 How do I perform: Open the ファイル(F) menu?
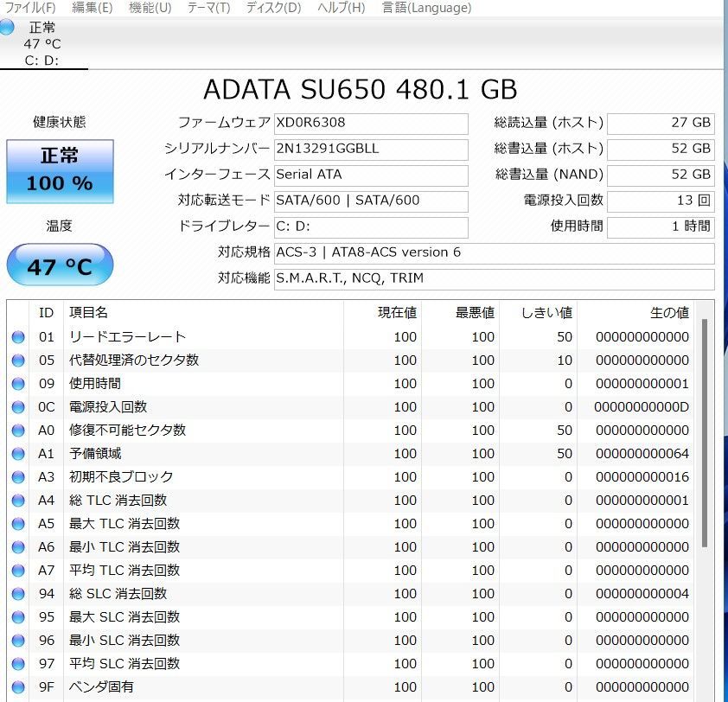(x=30, y=8)
